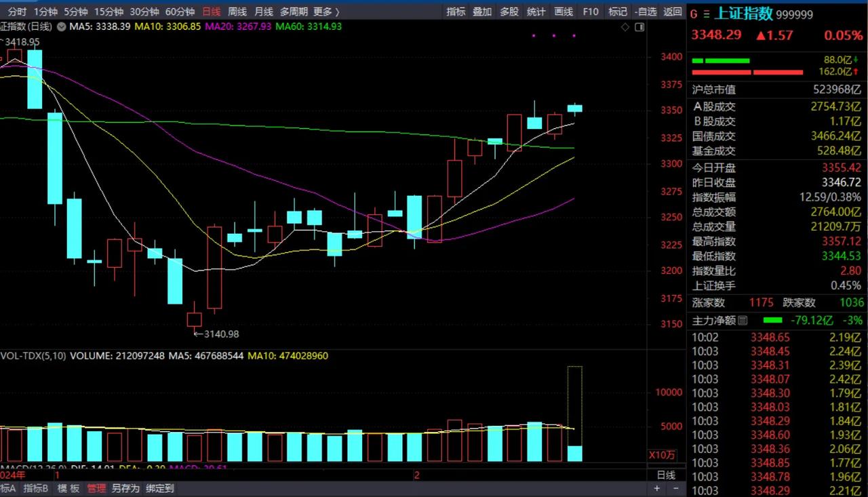Click the red 162.0亿 inflow bar
The width and height of the screenshot is (868, 497).
747,72
